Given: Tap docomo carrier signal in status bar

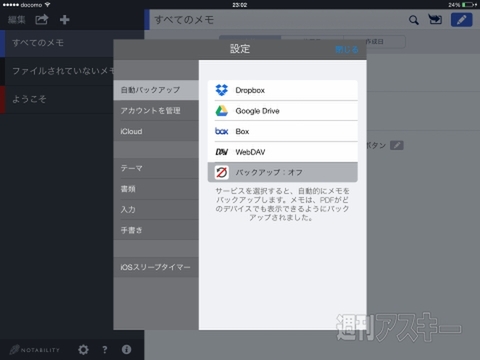Looking at the screenshot, I should [26, 5].
